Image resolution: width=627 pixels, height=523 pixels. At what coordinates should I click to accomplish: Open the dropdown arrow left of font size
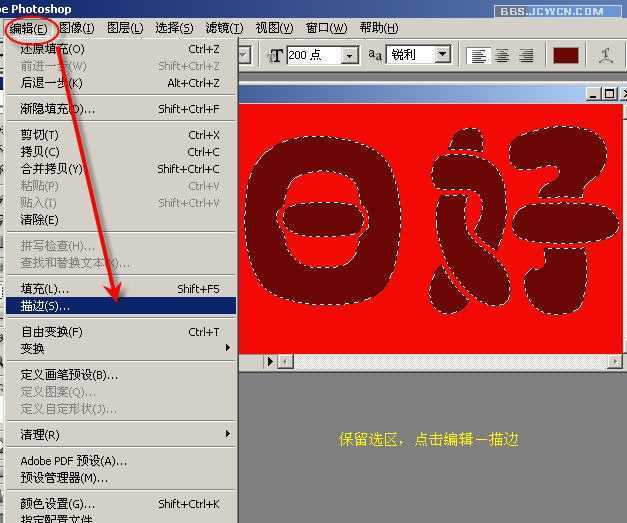point(244,56)
